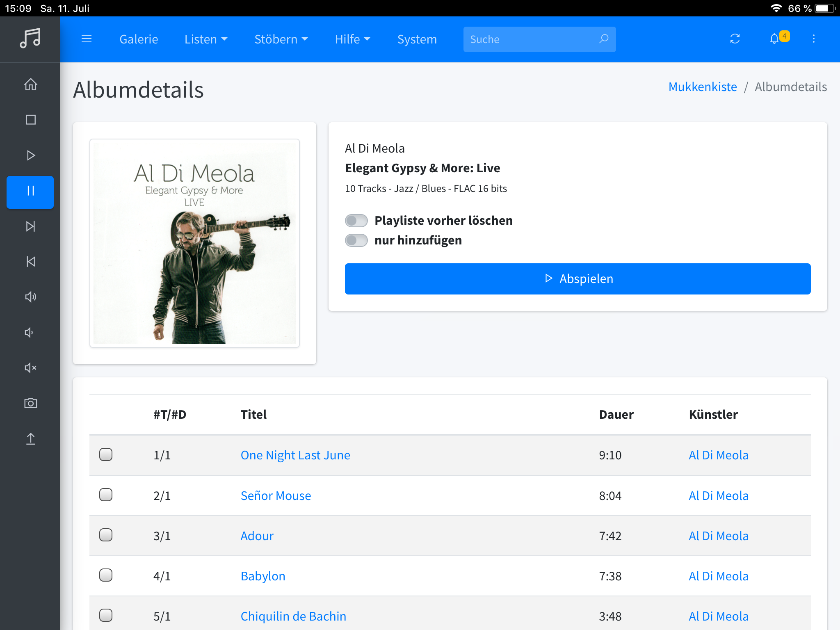Click the Dauer column header

pyautogui.click(x=616, y=415)
